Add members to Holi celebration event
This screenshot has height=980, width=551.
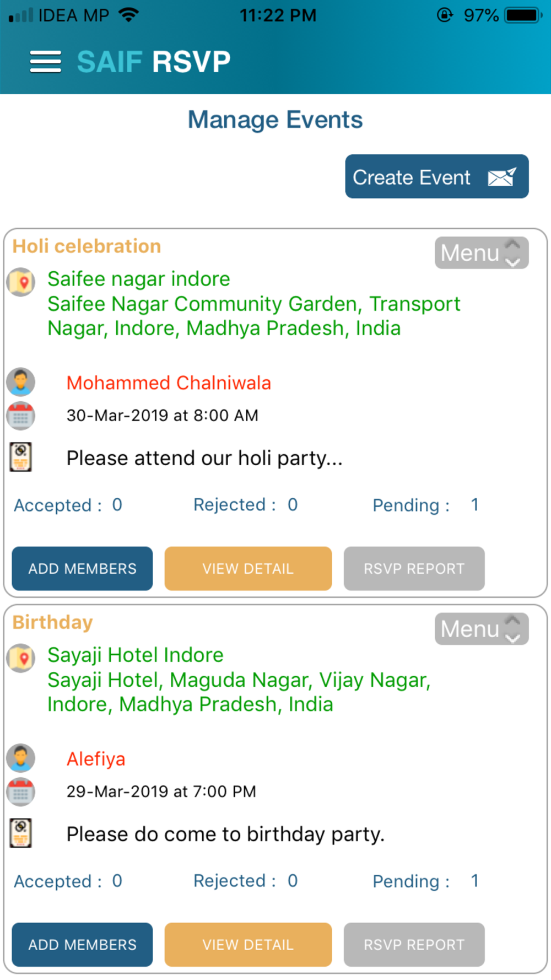click(x=82, y=568)
